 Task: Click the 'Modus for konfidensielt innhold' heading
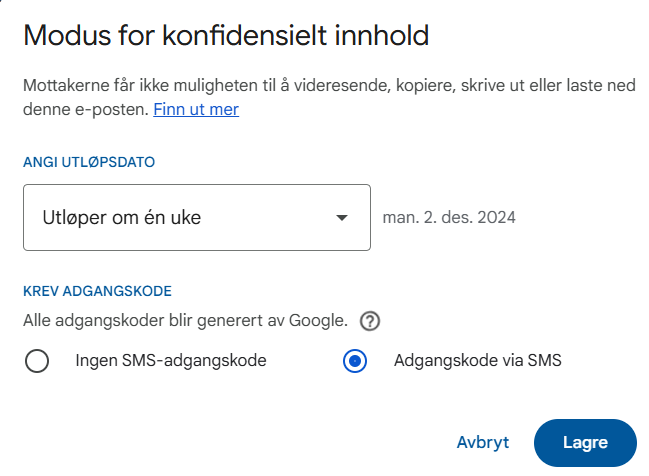coord(226,36)
